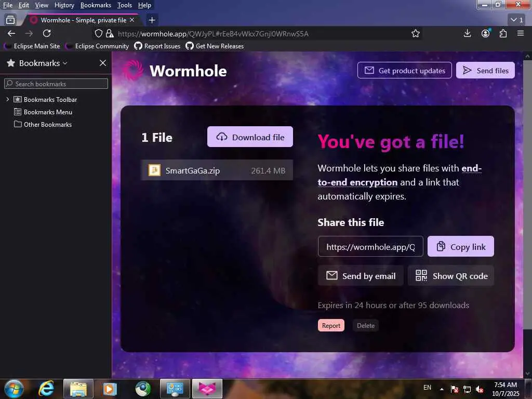Image resolution: width=532 pixels, height=399 pixels.
Task: View site security lock information
Action: [x=110, y=33]
